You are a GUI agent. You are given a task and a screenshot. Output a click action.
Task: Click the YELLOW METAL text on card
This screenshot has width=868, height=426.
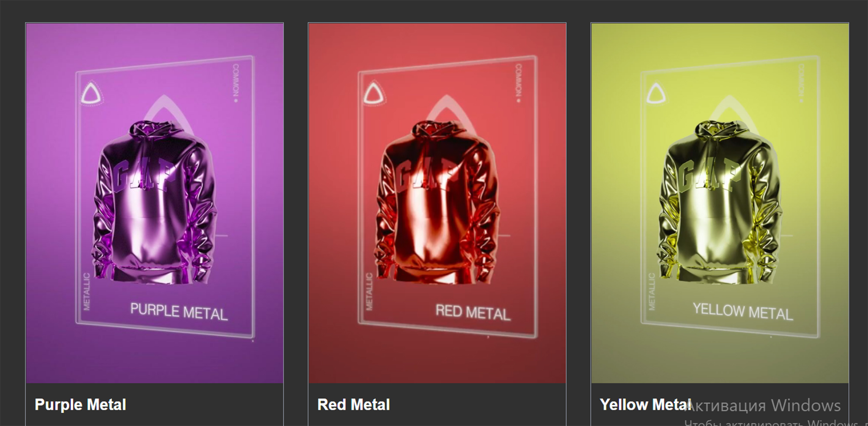[743, 311]
